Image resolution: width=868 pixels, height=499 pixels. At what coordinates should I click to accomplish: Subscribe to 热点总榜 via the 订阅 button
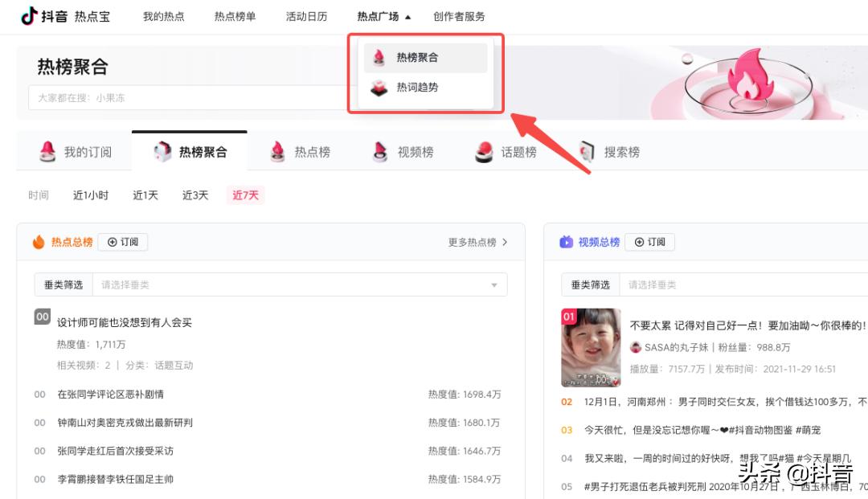pos(122,242)
